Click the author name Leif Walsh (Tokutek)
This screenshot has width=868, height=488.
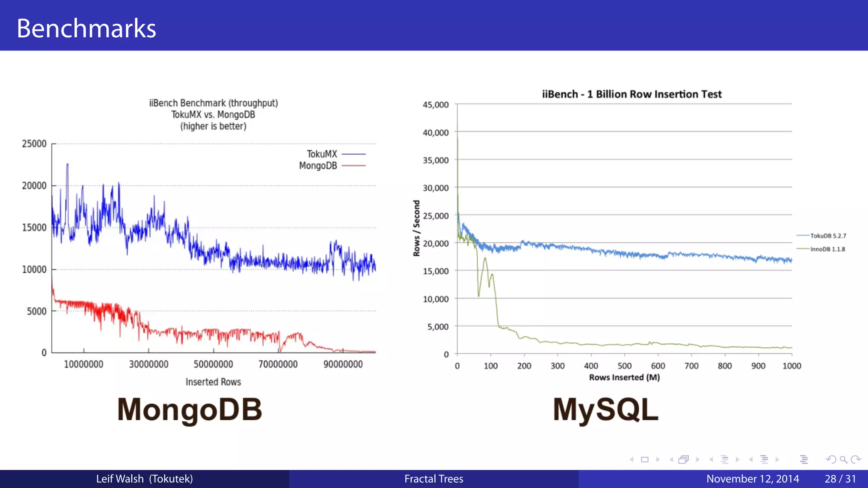(x=144, y=479)
